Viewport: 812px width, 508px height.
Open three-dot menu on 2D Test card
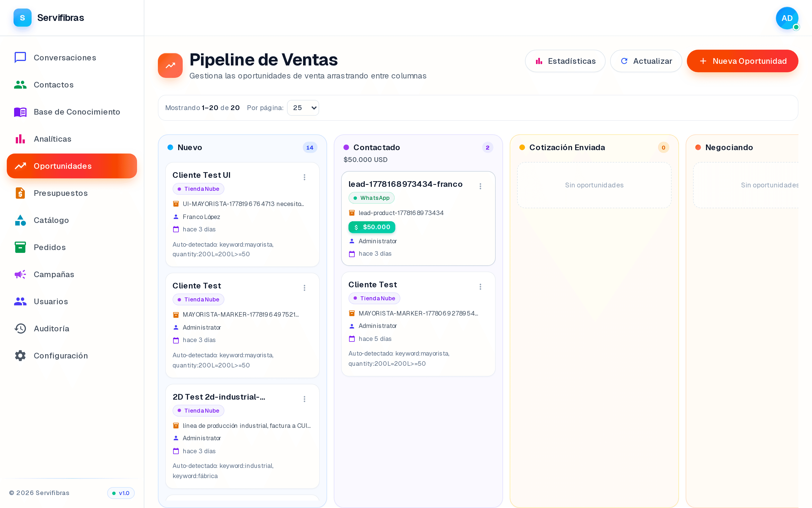click(304, 399)
